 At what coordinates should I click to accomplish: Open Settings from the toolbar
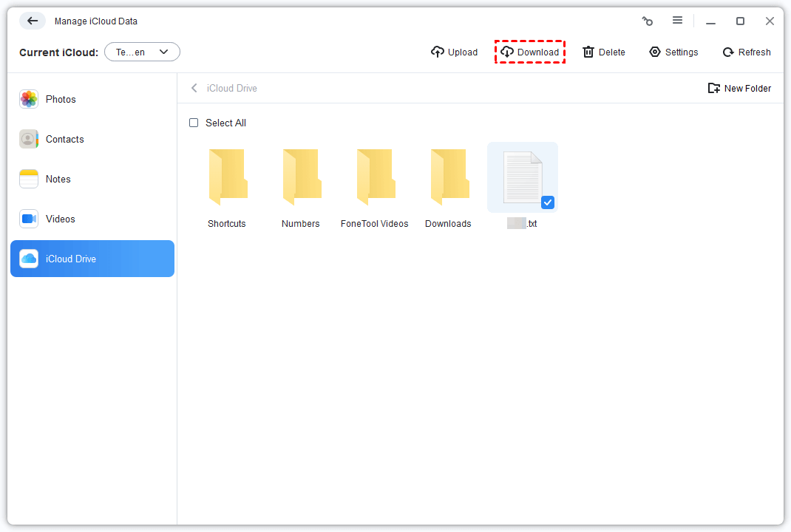[x=673, y=52]
